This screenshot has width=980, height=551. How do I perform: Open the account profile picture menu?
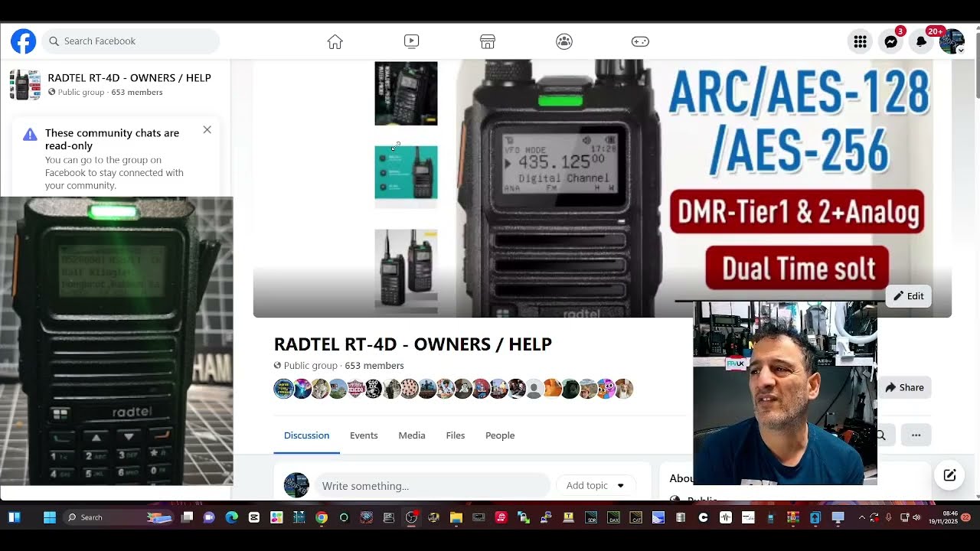pos(952,41)
